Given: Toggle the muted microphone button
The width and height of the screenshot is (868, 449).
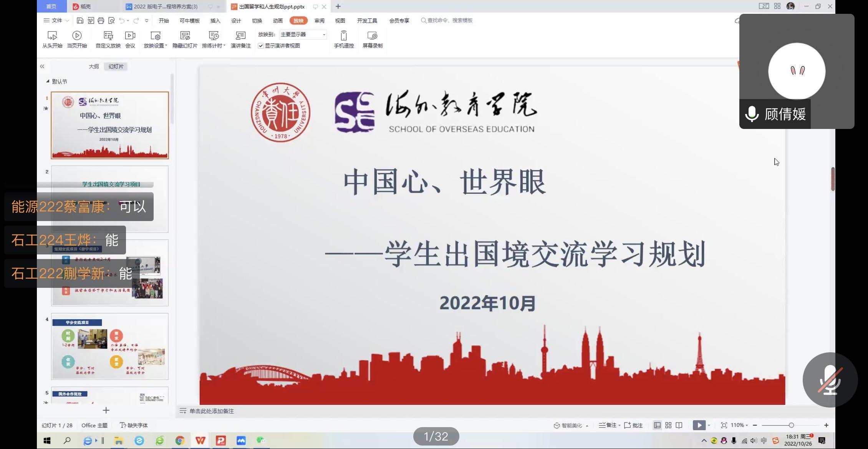Looking at the screenshot, I should (x=830, y=380).
